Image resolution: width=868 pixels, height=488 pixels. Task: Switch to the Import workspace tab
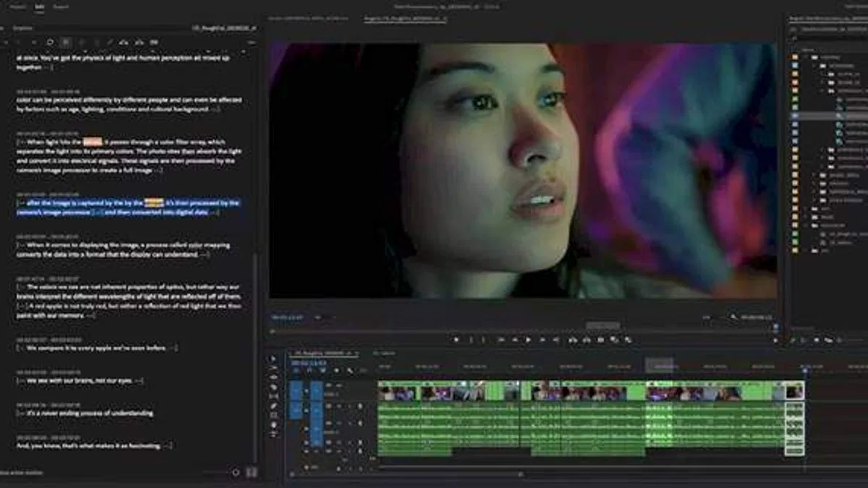19,7
